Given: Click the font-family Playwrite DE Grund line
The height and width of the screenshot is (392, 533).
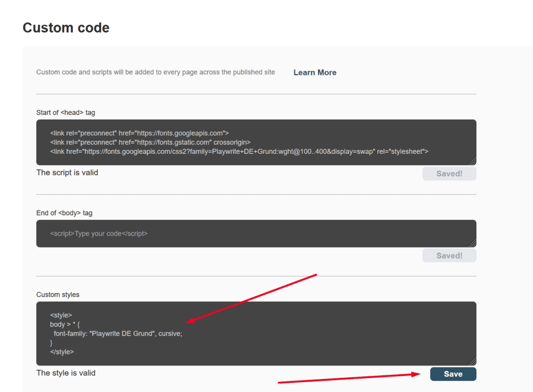Looking at the screenshot, I should 118,334.
